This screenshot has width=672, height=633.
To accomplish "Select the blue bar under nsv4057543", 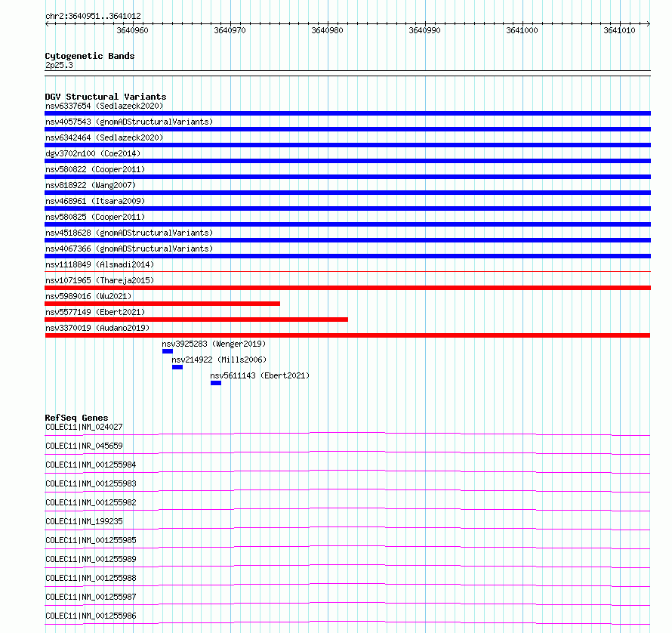I will click(x=347, y=129).
